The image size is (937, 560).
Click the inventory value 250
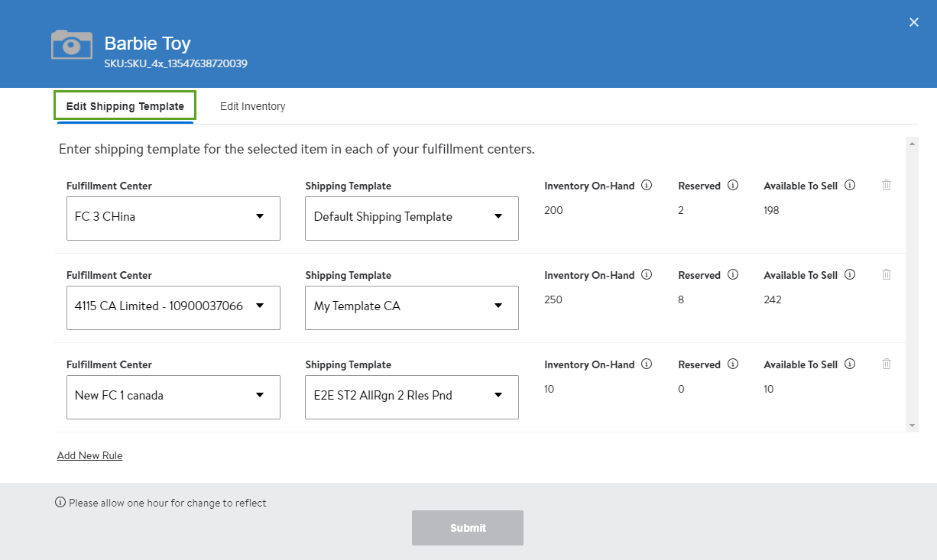[x=553, y=299]
